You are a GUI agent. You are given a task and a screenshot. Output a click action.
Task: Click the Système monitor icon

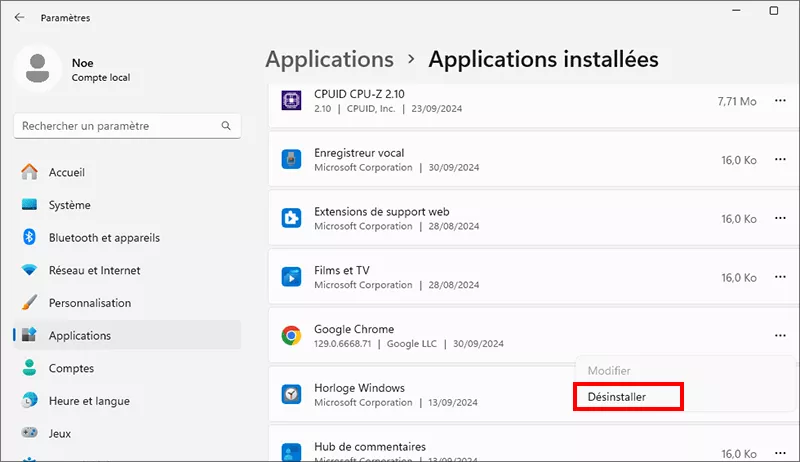coord(30,204)
